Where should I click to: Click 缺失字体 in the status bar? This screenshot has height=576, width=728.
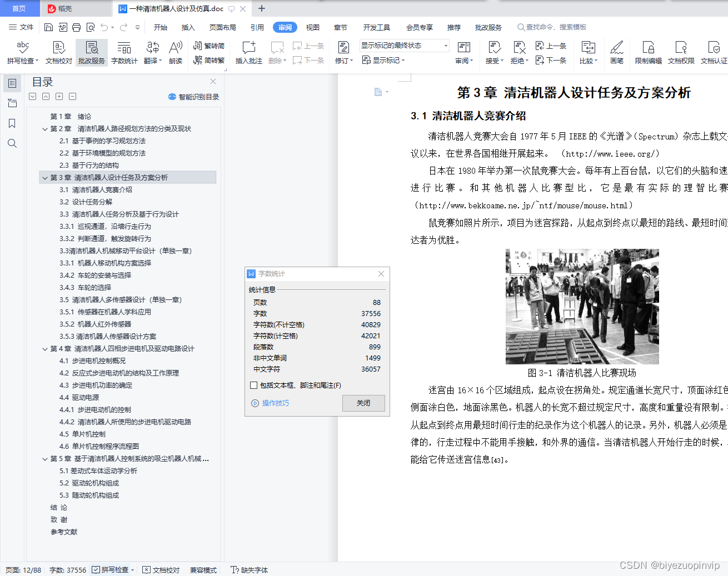click(249, 570)
